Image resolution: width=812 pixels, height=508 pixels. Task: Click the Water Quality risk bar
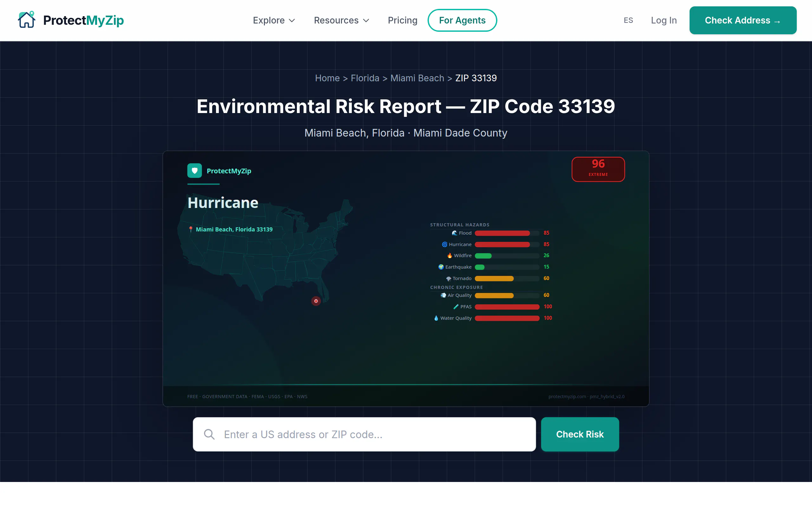(x=507, y=318)
